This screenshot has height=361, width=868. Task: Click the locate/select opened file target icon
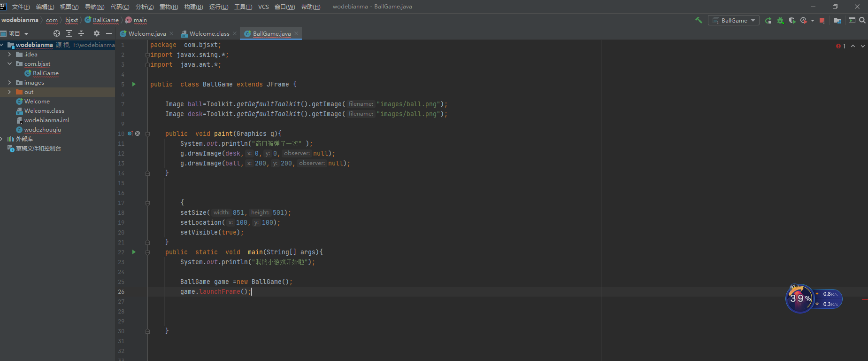[x=57, y=33]
